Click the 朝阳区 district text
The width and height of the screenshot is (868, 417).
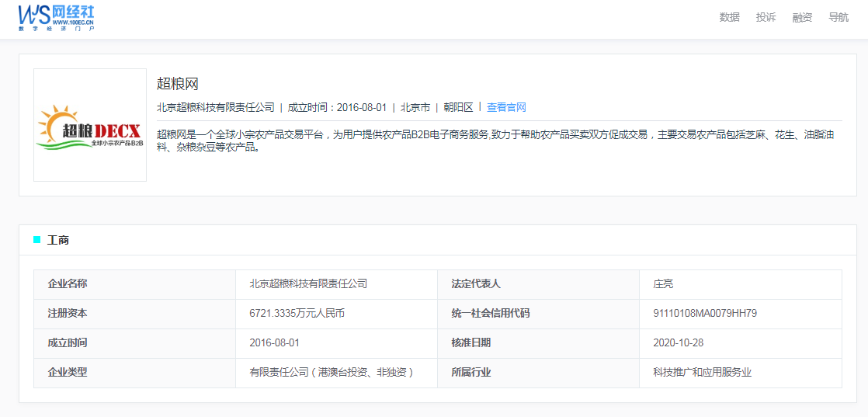pos(458,107)
